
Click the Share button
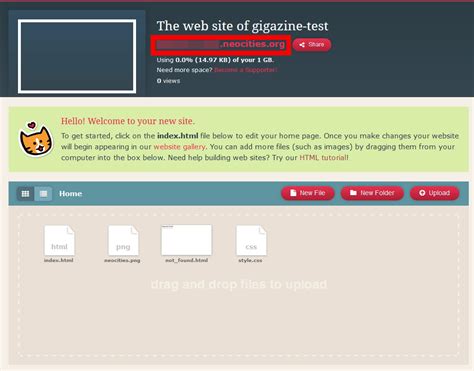pyautogui.click(x=312, y=45)
